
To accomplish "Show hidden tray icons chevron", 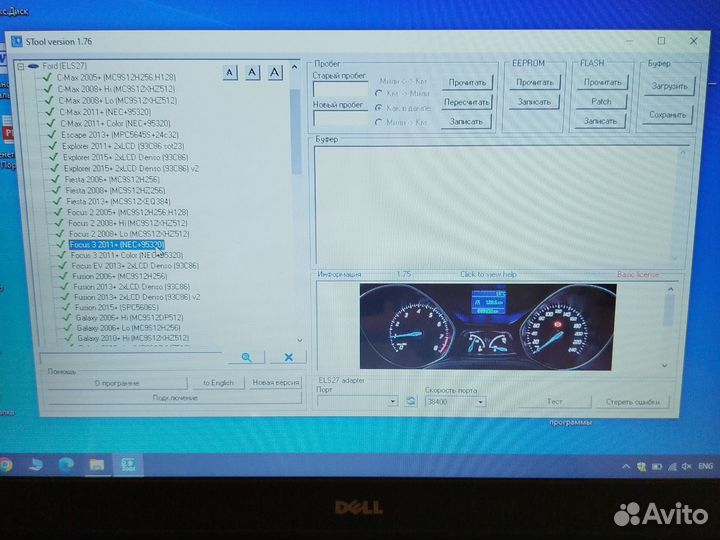I will (x=625, y=467).
